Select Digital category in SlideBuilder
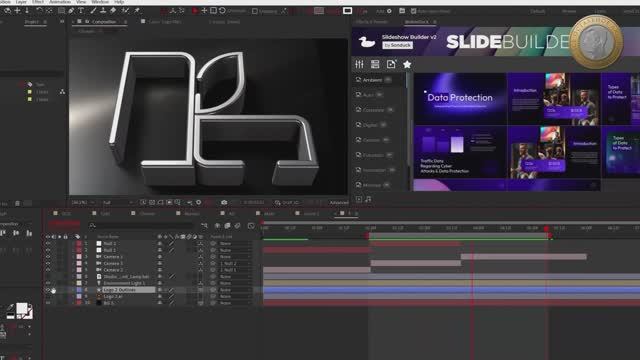Image resolution: width=640 pixels, height=360 pixels. point(371,125)
